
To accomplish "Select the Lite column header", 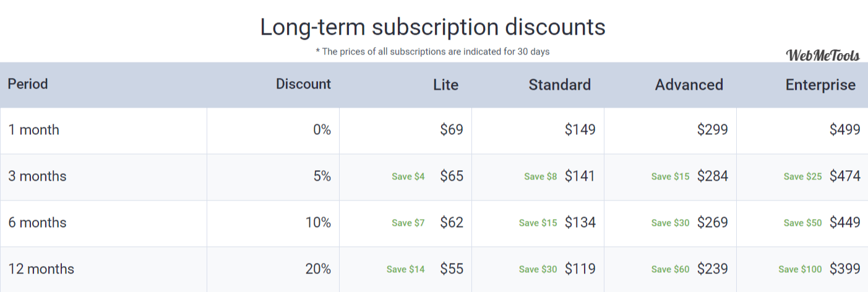I will [x=445, y=85].
